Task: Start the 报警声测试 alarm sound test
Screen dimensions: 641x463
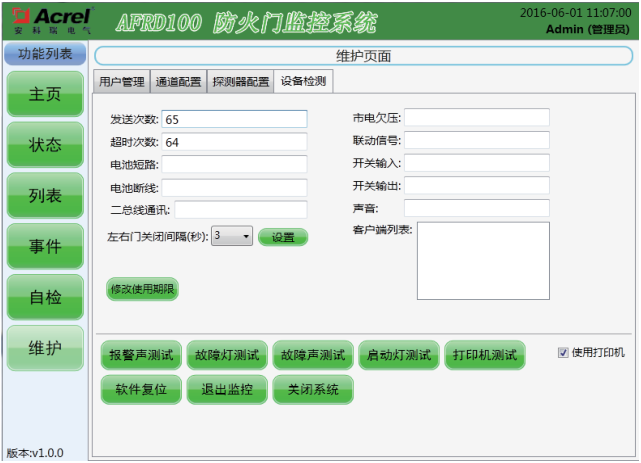Action: [x=141, y=355]
